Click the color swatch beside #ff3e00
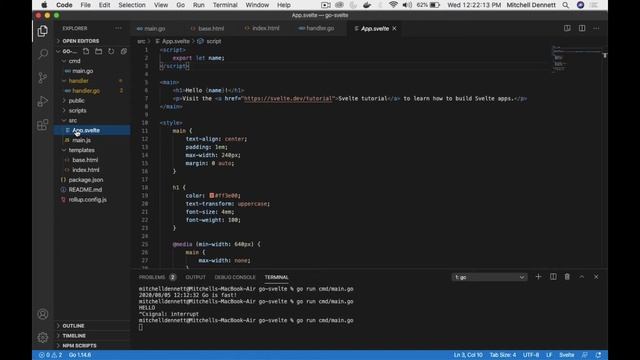Viewport: 640px width, 360px height. 211,196
